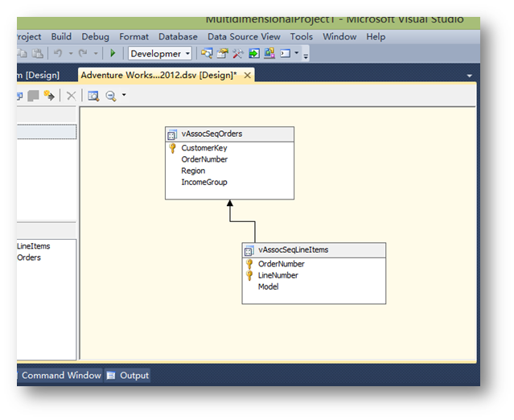Click the Find Table icon in designer toolbar

coord(93,96)
